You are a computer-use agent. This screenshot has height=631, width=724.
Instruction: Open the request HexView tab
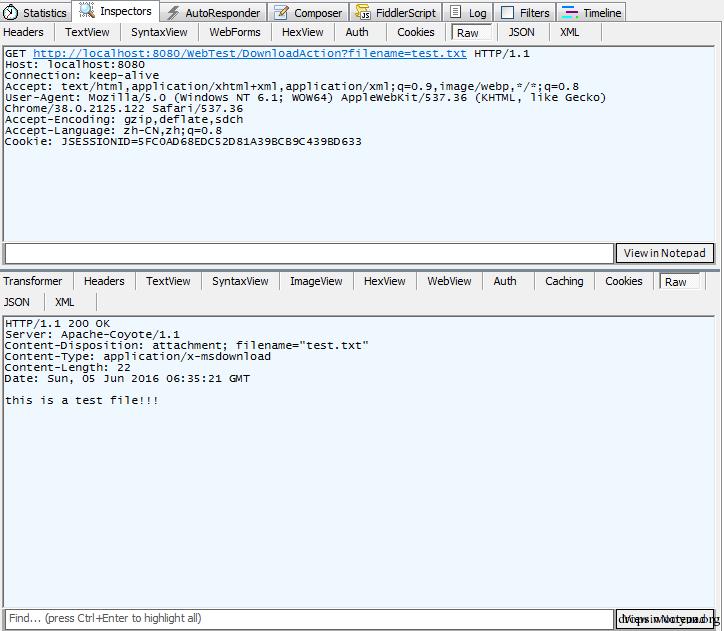pos(302,32)
